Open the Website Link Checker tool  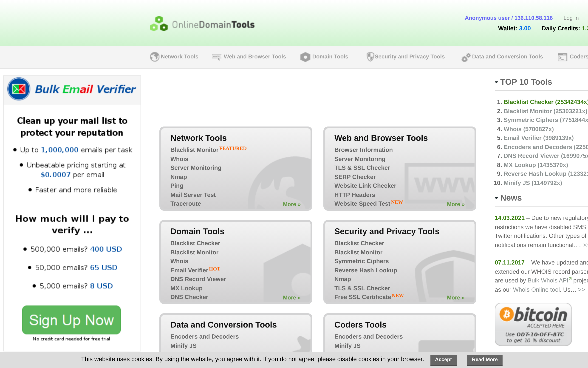365,186
